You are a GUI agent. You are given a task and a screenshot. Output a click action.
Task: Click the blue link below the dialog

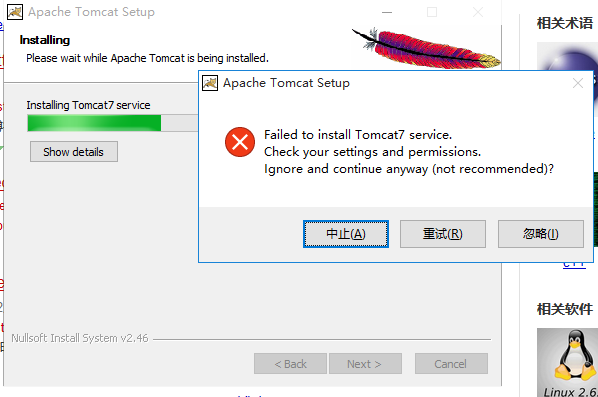[574, 264]
